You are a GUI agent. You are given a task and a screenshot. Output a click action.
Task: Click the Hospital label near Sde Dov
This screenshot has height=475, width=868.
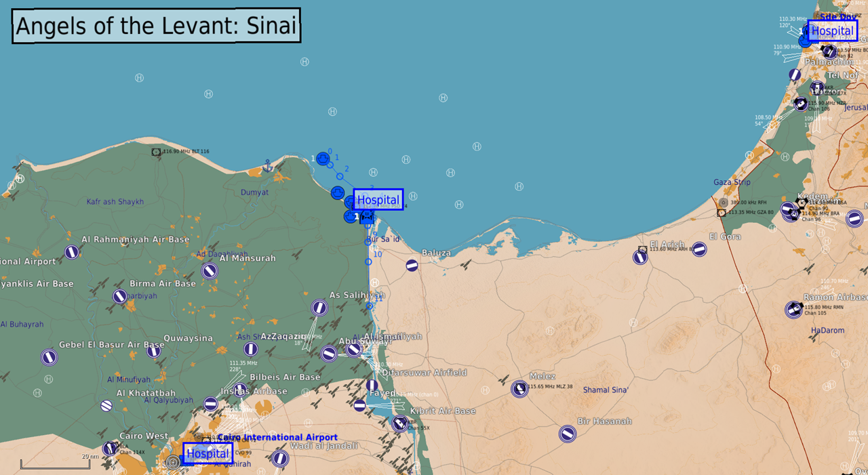[832, 30]
